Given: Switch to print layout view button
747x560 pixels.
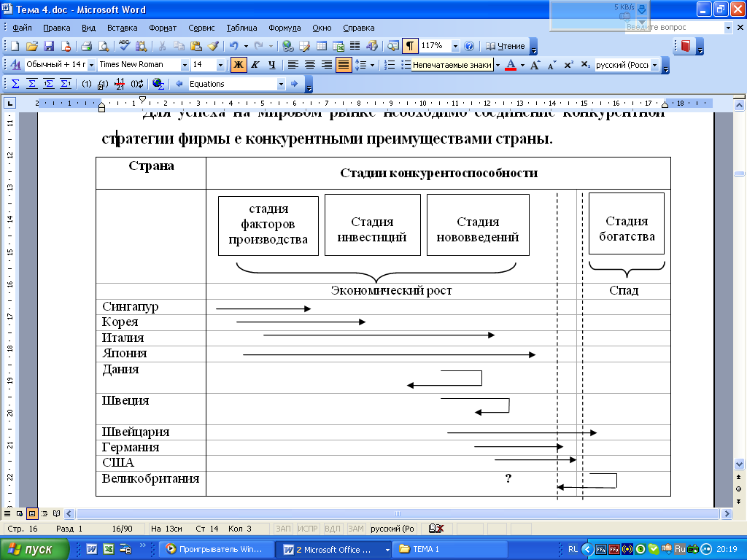Looking at the screenshot, I should click(x=32, y=514).
